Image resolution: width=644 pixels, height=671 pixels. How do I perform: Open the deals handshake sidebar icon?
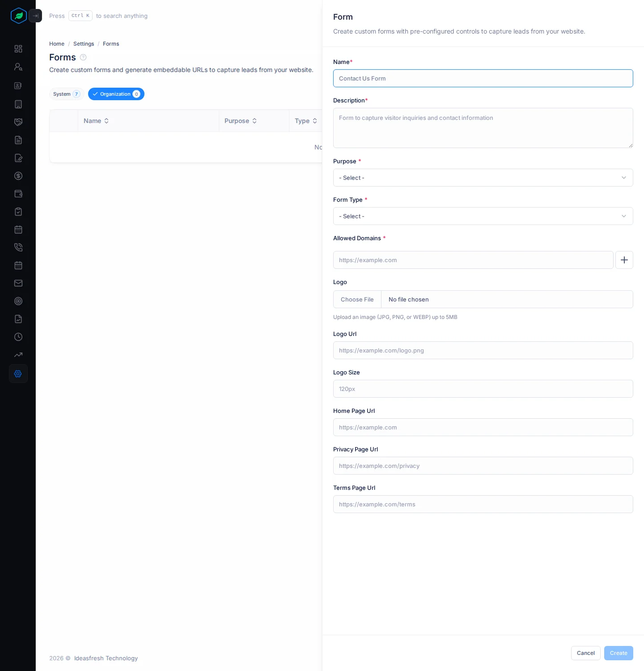[18, 122]
